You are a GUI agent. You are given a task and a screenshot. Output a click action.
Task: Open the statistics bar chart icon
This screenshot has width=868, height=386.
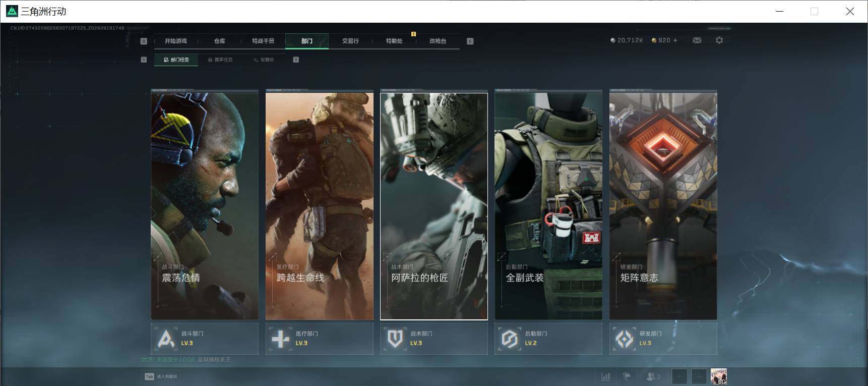pos(605,376)
